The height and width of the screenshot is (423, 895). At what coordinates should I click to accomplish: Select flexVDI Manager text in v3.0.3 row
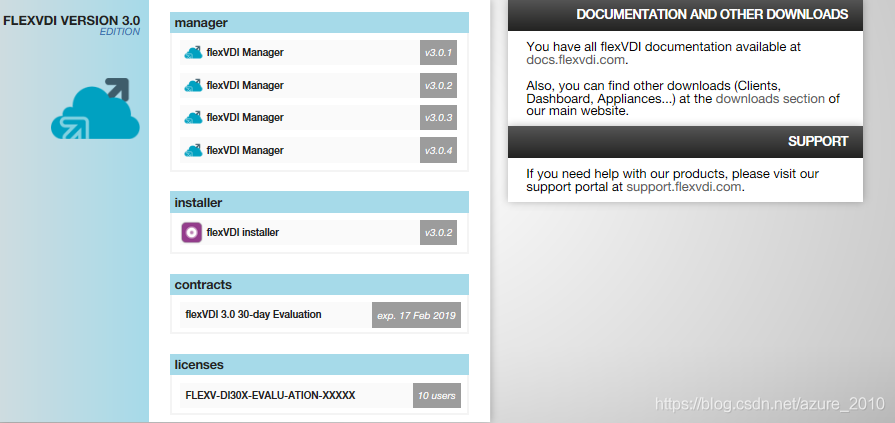tap(245, 118)
